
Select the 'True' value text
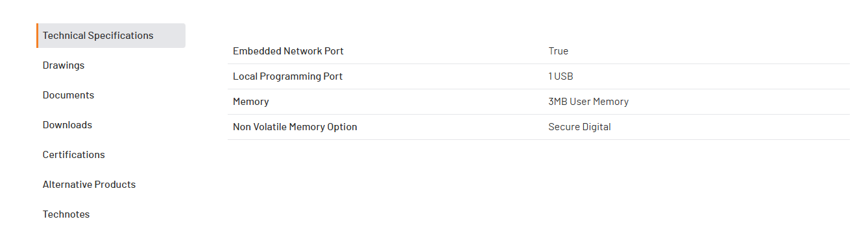point(558,51)
